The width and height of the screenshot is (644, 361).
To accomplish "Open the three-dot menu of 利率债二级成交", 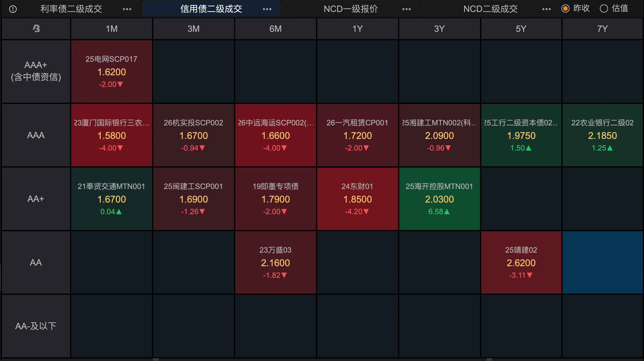I will (127, 9).
